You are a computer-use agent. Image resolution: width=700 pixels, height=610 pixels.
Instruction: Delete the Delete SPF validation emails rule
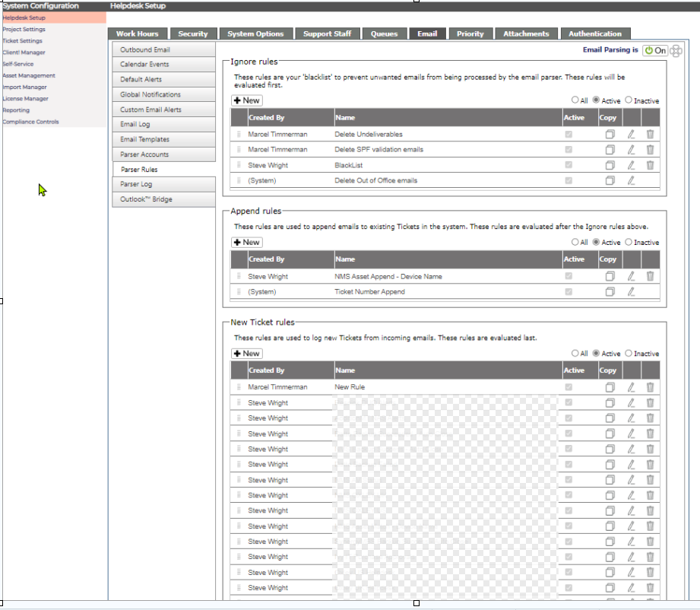pos(650,150)
